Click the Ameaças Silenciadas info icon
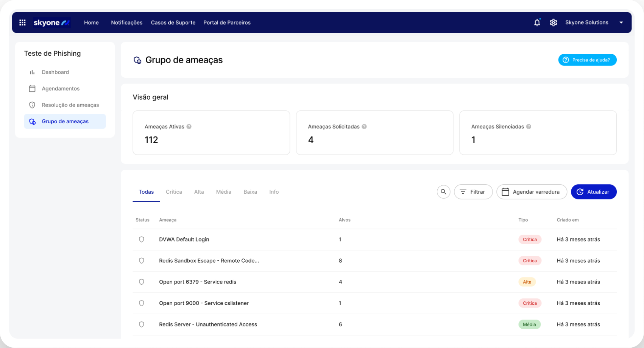Screen dimensions: 644x348 (529, 127)
